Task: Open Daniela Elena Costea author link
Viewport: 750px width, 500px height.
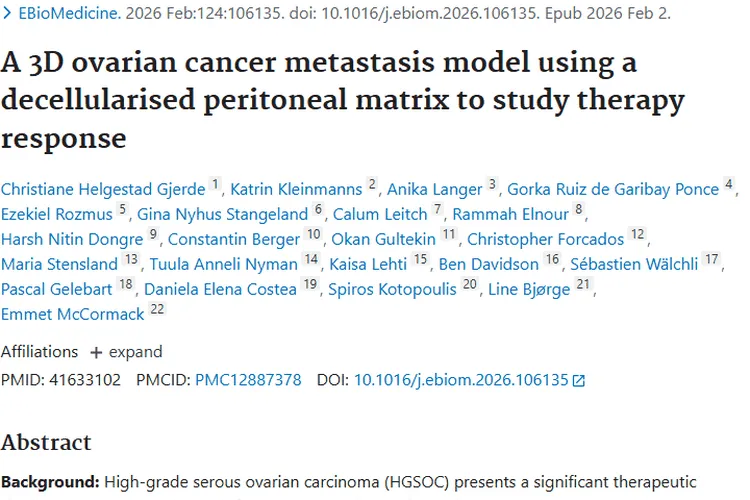Action: click(220, 289)
